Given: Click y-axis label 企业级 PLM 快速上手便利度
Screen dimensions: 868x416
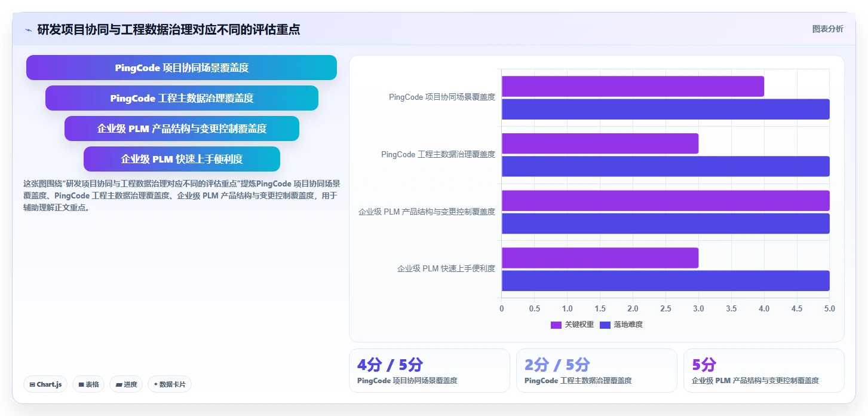Looking at the screenshot, I should (x=446, y=269).
